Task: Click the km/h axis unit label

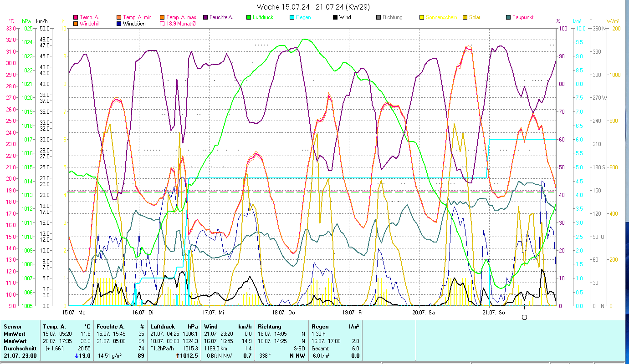Action: (x=41, y=21)
